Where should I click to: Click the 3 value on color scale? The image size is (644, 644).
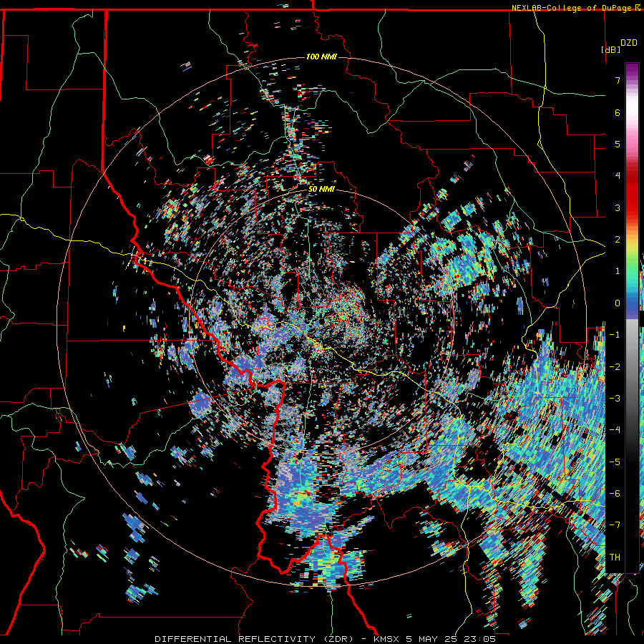point(618,208)
